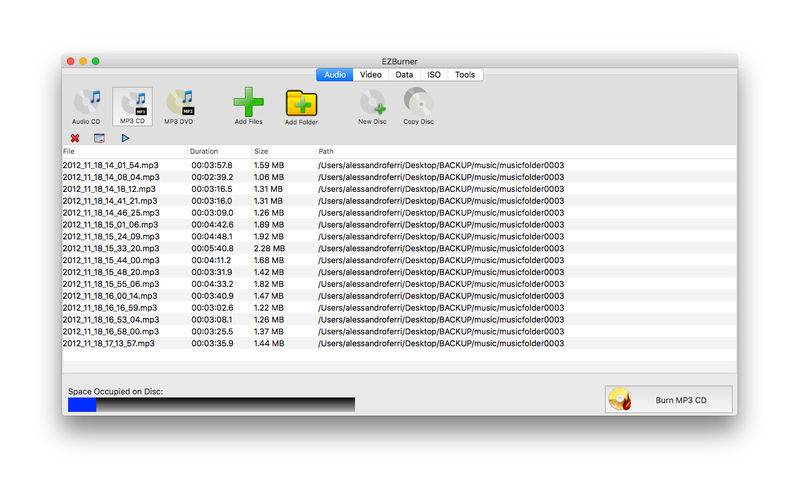Select file 2012_11_18_15_24_09.mp3
Image resolution: width=800 pixels, height=500 pixels.
[111, 237]
